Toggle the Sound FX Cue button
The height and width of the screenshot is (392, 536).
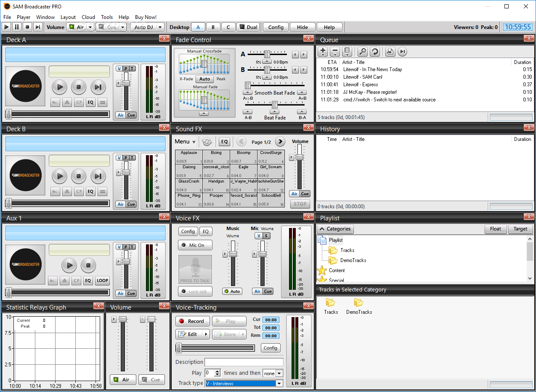click(305, 194)
